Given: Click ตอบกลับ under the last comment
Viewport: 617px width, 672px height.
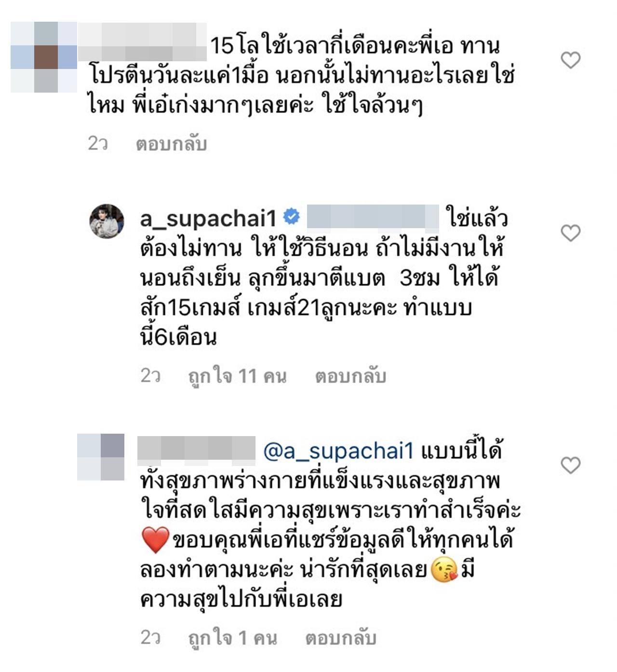Looking at the screenshot, I should click(340, 638).
